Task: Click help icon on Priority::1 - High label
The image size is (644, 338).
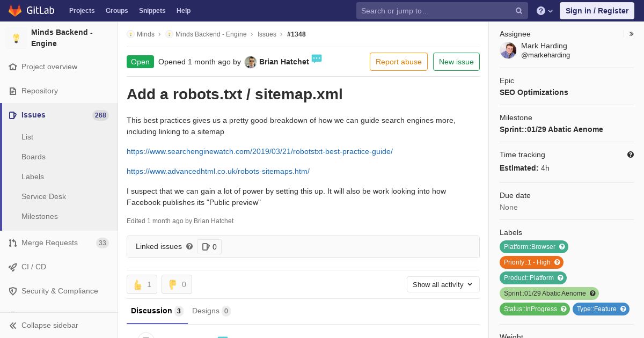Action: click(558, 262)
